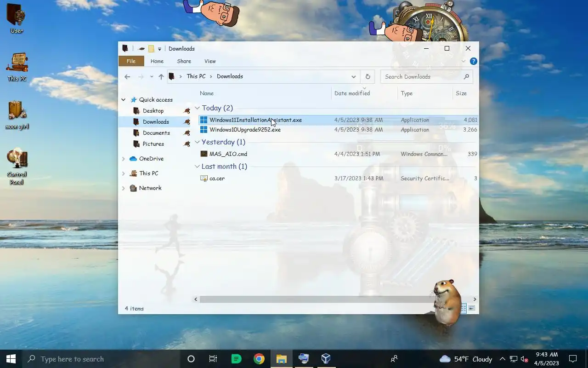Open the Recent locations dropdown arrow
588x368 pixels.
(152, 77)
